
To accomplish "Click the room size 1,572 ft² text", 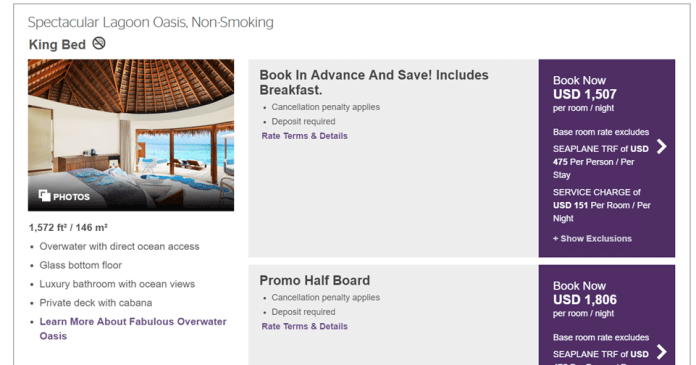I will pos(68,227).
